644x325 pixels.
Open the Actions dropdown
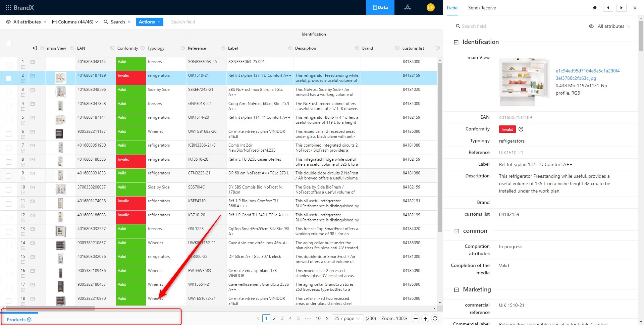150,22
